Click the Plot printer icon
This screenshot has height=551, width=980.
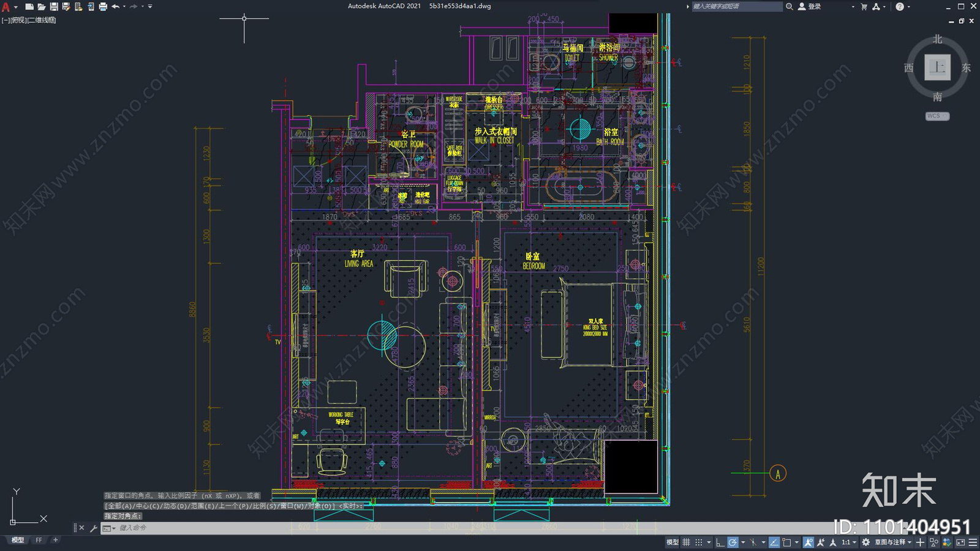(x=103, y=7)
